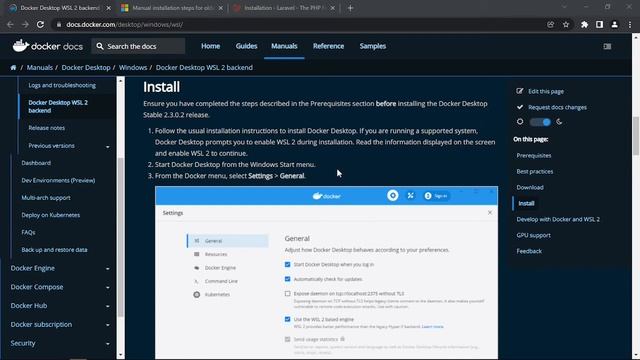Click the sidebar scrollbar up arrow
The image size is (640, 360).
click(120, 81)
